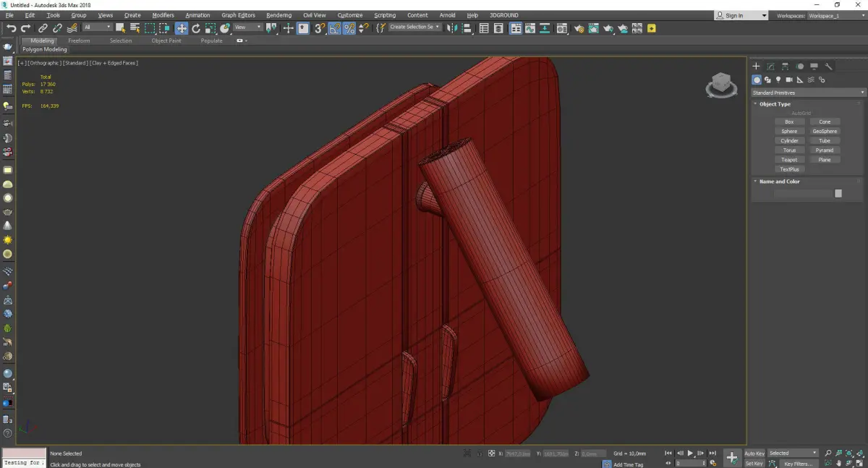Activate the Select Object tool
868x468 pixels.
tap(120, 28)
